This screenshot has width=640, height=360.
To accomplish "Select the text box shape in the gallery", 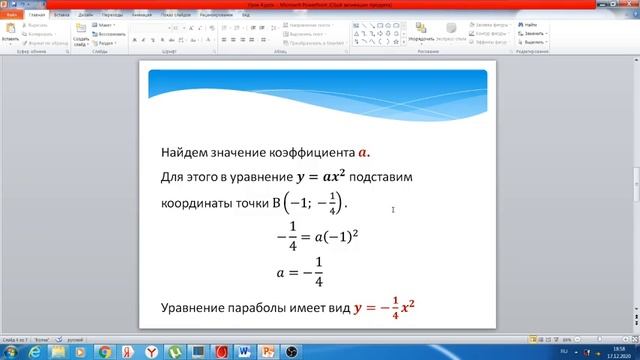I will click(356, 26).
